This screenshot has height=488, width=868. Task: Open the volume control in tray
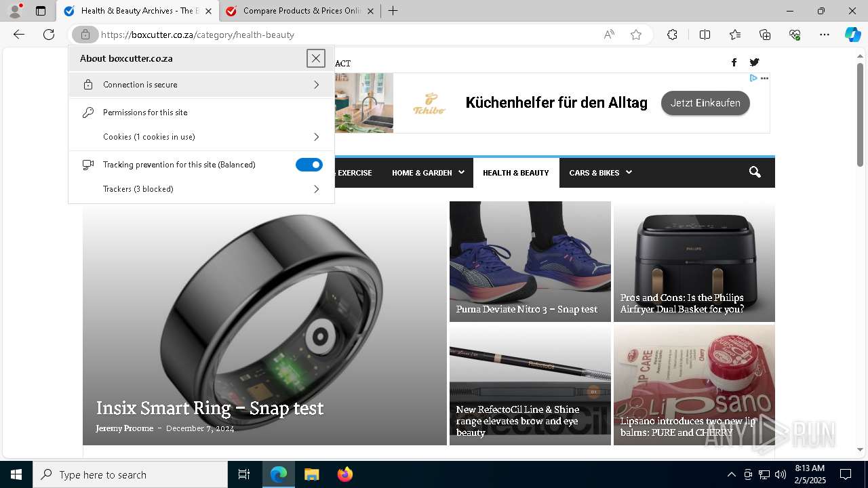point(780,474)
